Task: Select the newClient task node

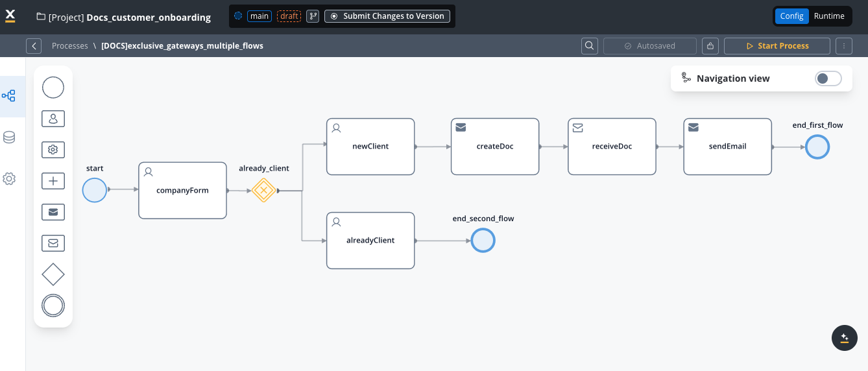Action: tap(370, 147)
